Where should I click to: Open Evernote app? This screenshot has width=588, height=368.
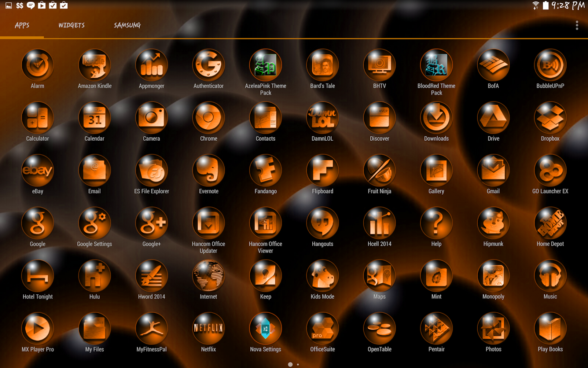point(209,171)
